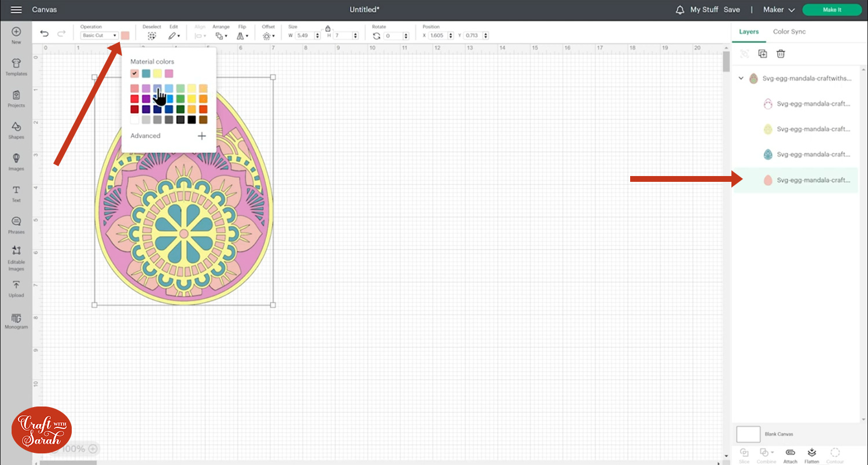Click the Duplicate layer icon
Screen dimensions: 868x465
pyautogui.click(x=763, y=54)
